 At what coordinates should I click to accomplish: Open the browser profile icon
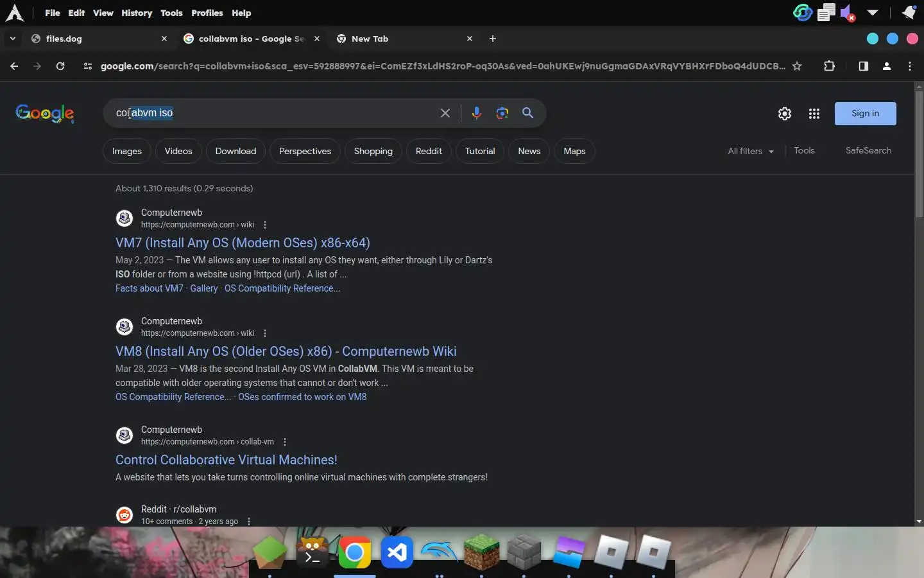pos(887,66)
